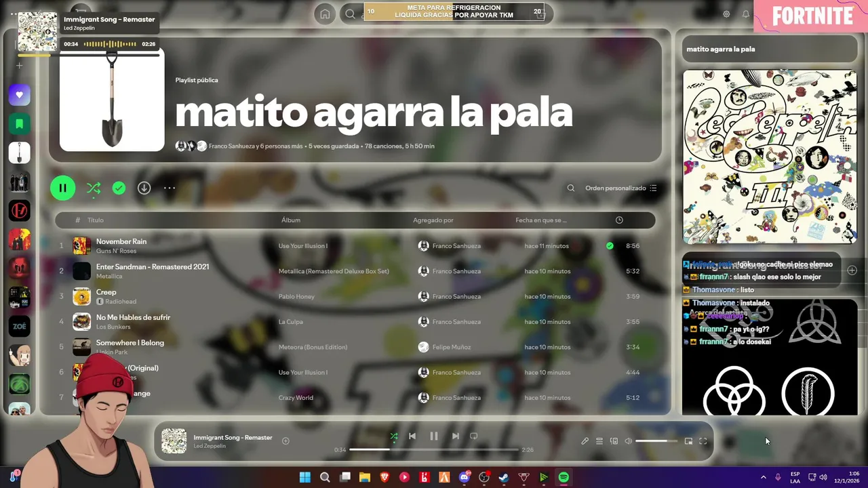This screenshot has height=488, width=868.
Task: Toggle shuffle in the bottom player bar
Action: 394,436
